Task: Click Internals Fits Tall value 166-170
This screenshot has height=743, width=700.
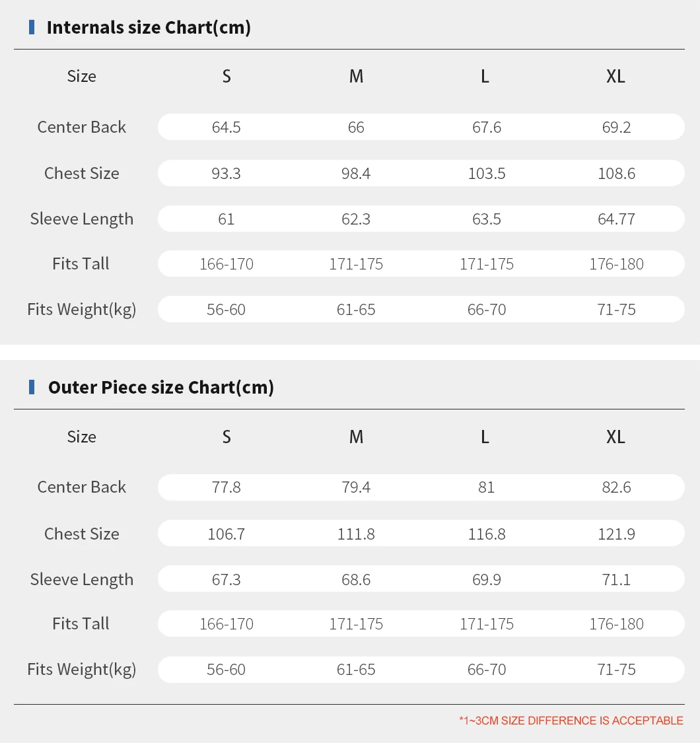Action: [x=226, y=264]
